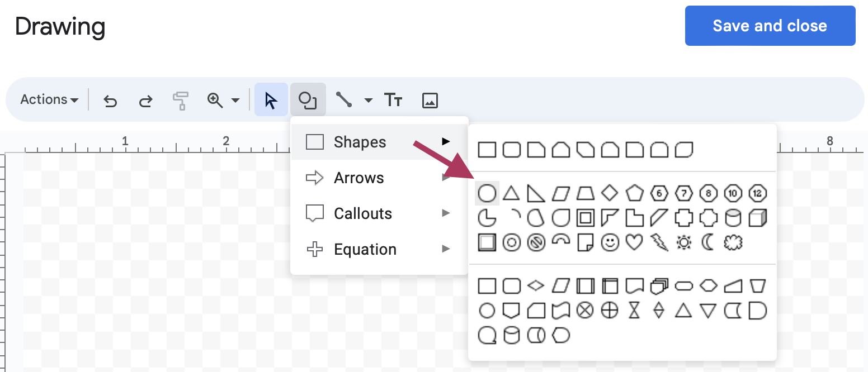Select the Redo icon
Viewport: 868px width, 372px height.
145,100
